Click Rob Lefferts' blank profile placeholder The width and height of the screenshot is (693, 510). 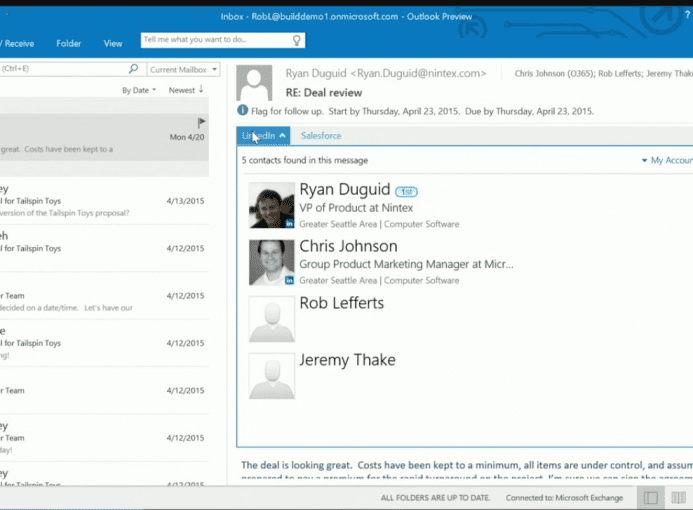271,319
